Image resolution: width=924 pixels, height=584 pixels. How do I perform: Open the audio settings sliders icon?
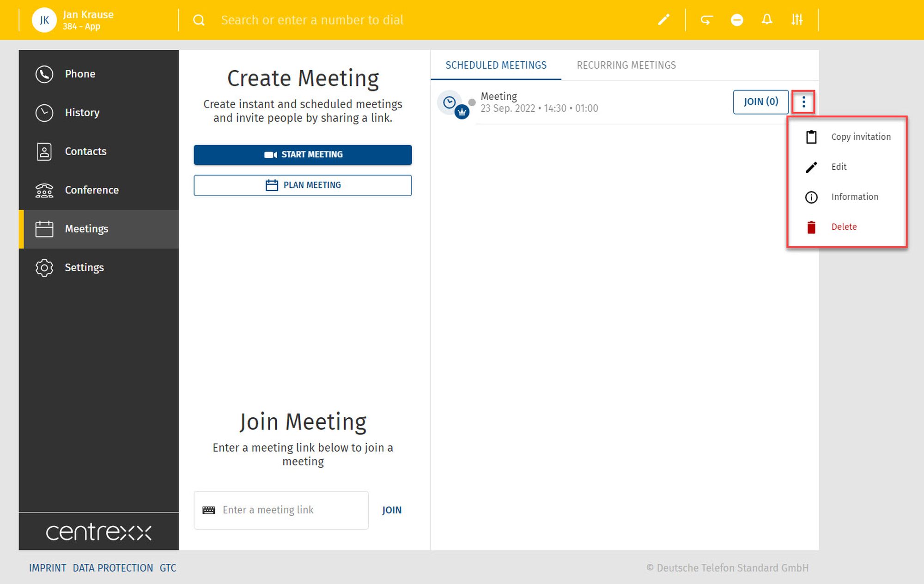[797, 20]
